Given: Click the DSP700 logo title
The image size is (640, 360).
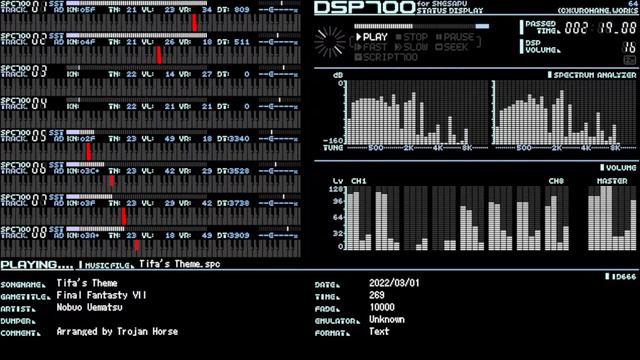Looking at the screenshot, I should (x=364, y=7).
